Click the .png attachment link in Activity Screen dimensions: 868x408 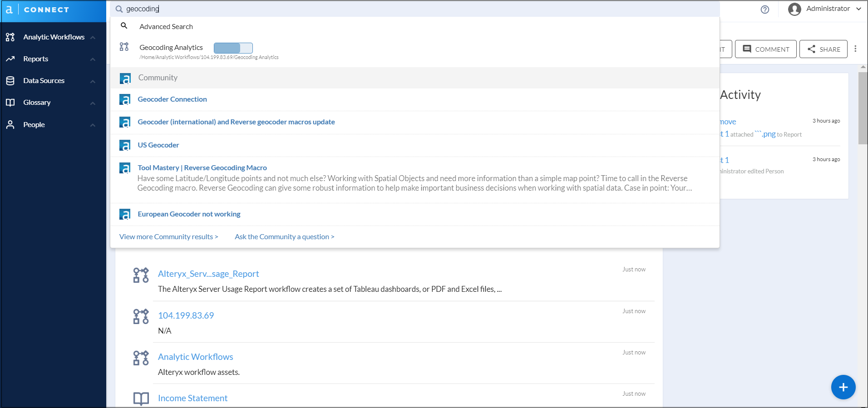tap(765, 134)
